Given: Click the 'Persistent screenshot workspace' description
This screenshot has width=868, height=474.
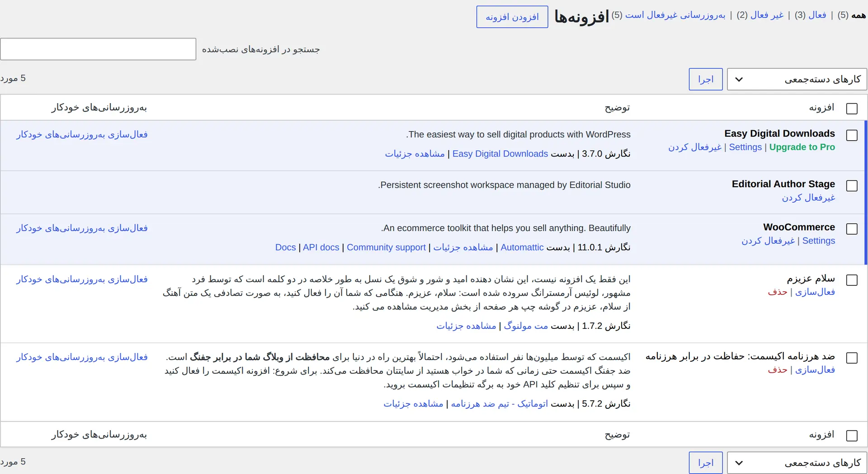Looking at the screenshot, I should pos(504,185).
